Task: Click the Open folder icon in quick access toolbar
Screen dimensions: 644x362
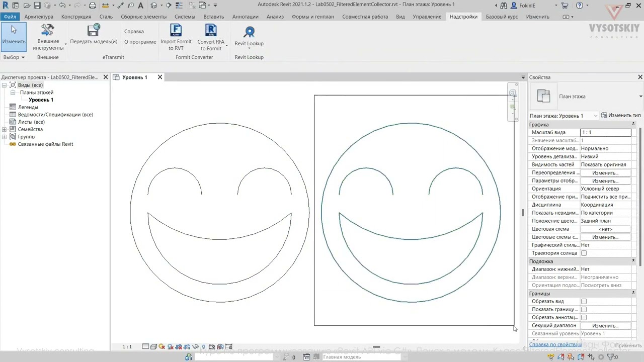Action: [x=27, y=5]
